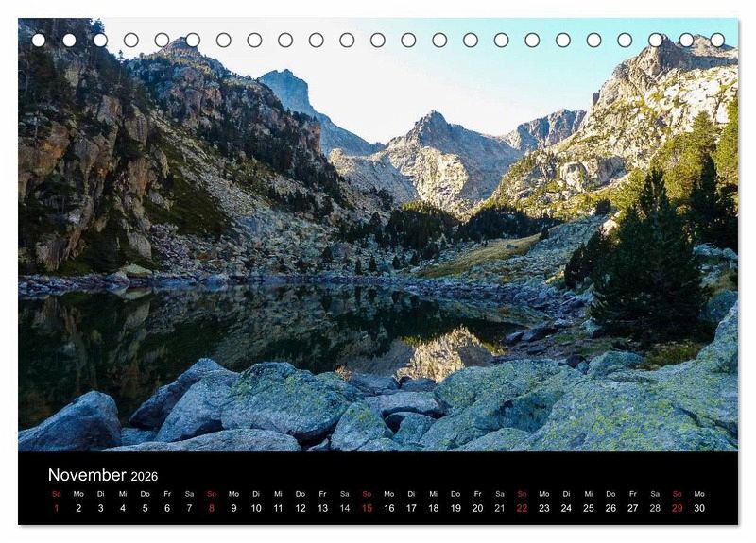
Task: Choose date 10 on the strip
Action: (x=256, y=508)
